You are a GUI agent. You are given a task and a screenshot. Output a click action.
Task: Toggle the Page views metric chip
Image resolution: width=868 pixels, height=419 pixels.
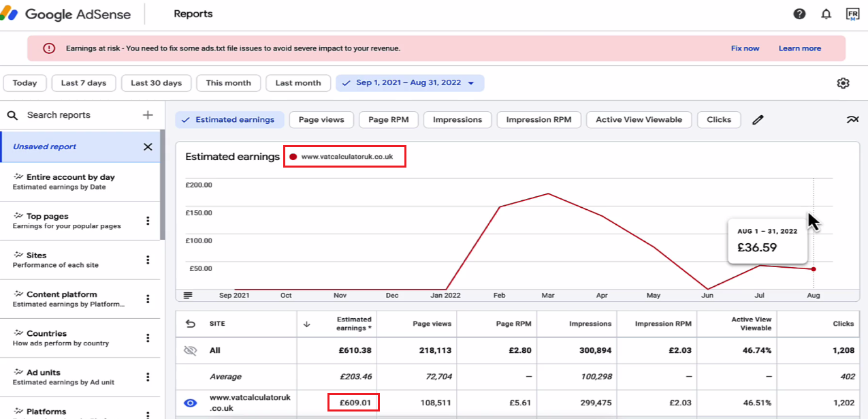point(321,120)
